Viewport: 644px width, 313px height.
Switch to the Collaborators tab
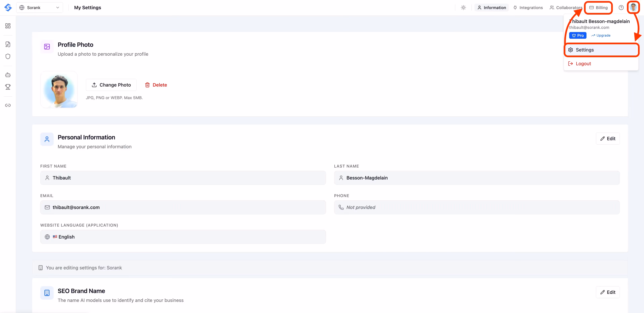click(x=566, y=8)
